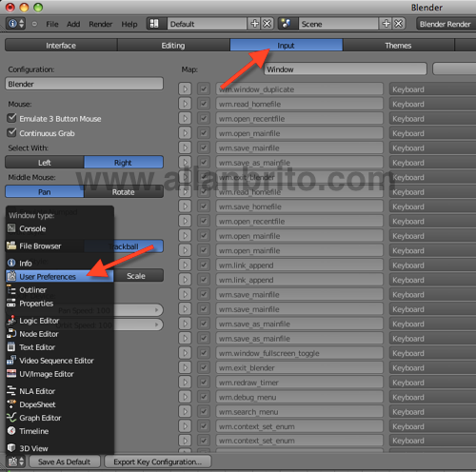Choose Console window type icon
This screenshot has height=472, width=476.
click(x=11, y=228)
